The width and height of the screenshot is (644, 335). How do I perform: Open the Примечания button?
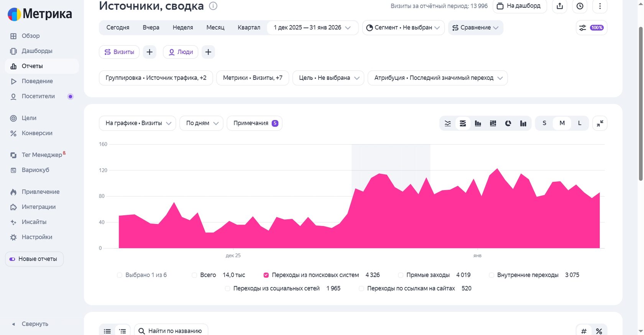pos(255,123)
